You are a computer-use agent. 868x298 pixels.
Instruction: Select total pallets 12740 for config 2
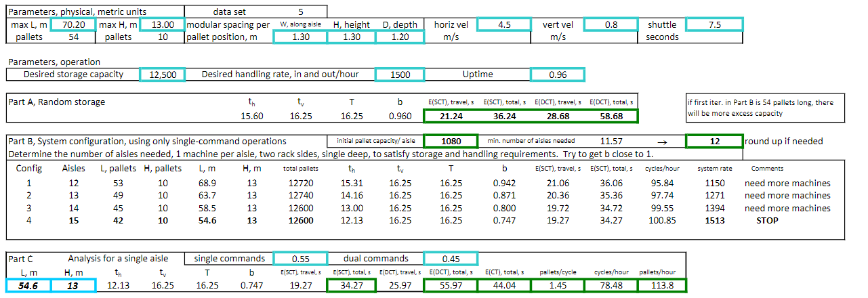(301, 195)
